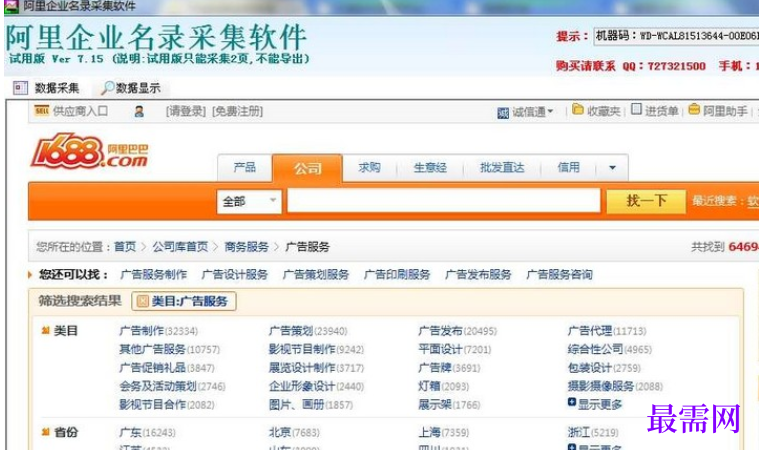Open the 供应商入口 link
The height and width of the screenshot is (450, 759).
tap(80, 111)
